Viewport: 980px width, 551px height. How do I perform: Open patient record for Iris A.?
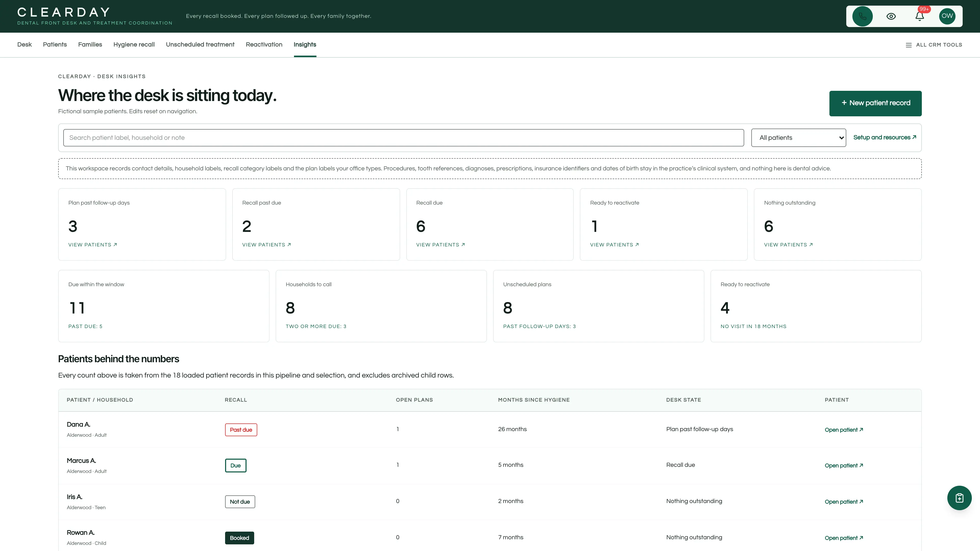coord(844,502)
